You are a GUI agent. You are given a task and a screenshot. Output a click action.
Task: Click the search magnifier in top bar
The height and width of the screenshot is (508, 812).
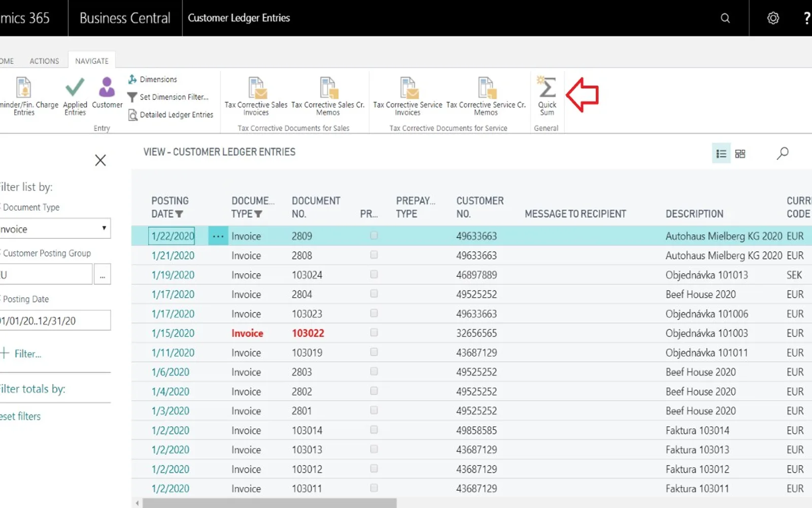(x=725, y=18)
